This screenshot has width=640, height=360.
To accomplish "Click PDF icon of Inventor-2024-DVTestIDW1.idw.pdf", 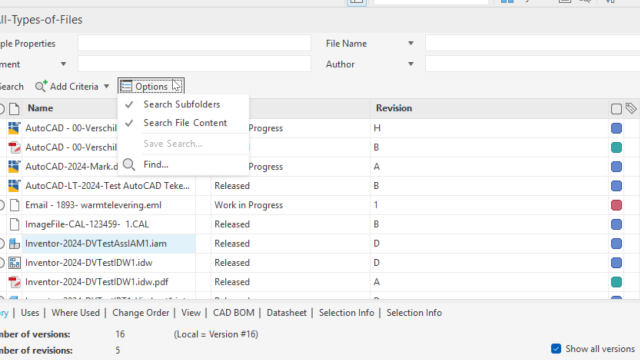I will pos(14,282).
